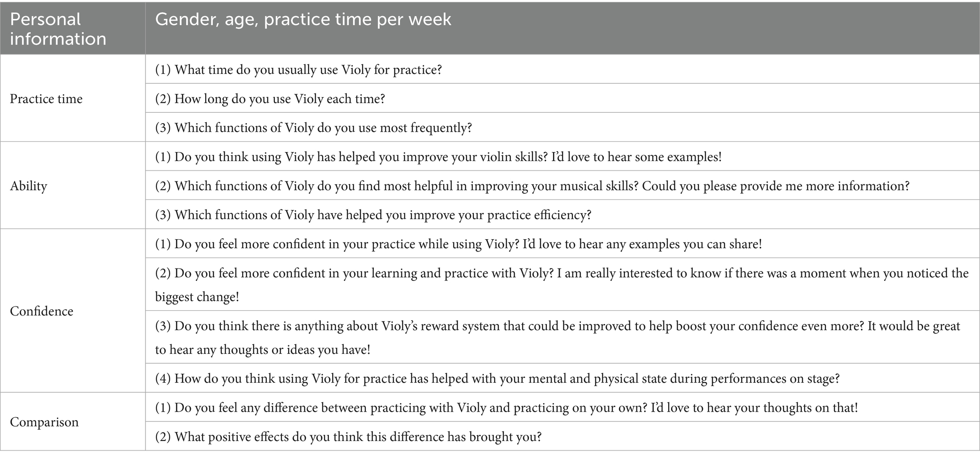This screenshot has width=980, height=459.
Task: Select row 'How long do you use Violy each time?'
Action: click(270, 99)
